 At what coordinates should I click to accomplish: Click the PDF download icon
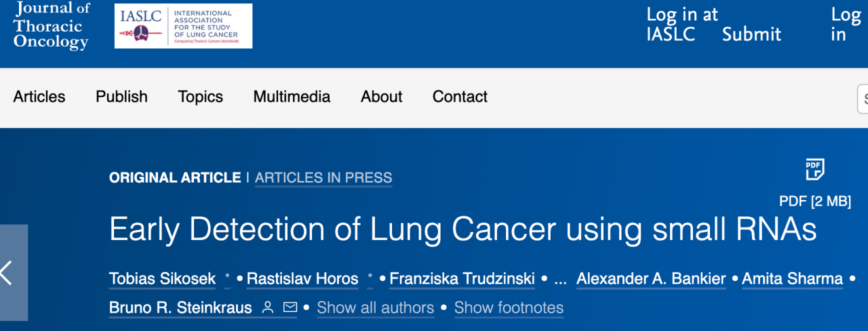click(x=814, y=170)
